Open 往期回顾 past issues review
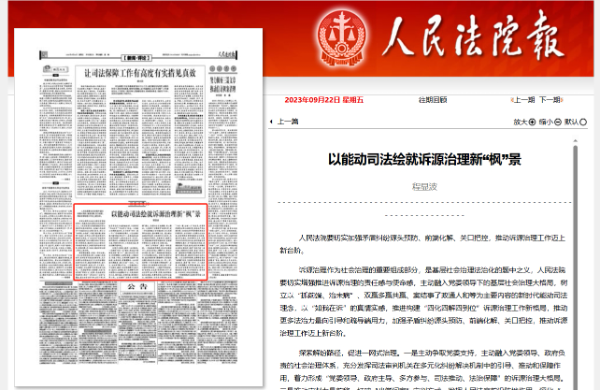The height and width of the screenshot is (390, 600). (x=433, y=100)
